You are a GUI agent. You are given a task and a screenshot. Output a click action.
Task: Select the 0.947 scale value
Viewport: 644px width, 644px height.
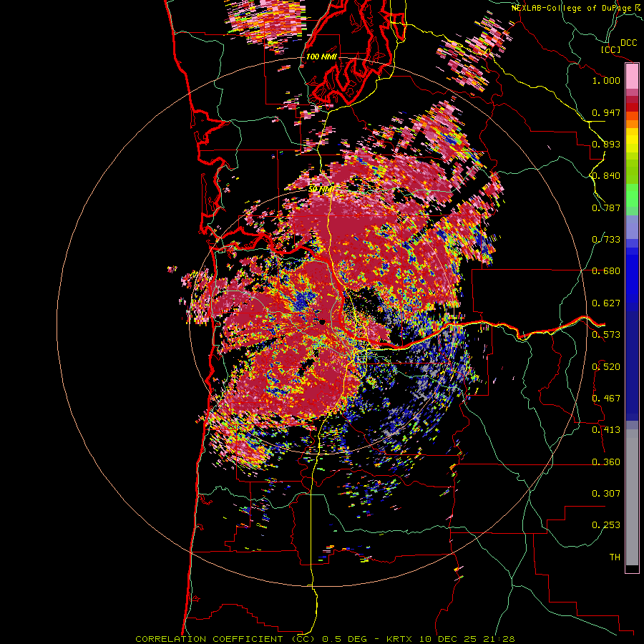coord(606,112)
